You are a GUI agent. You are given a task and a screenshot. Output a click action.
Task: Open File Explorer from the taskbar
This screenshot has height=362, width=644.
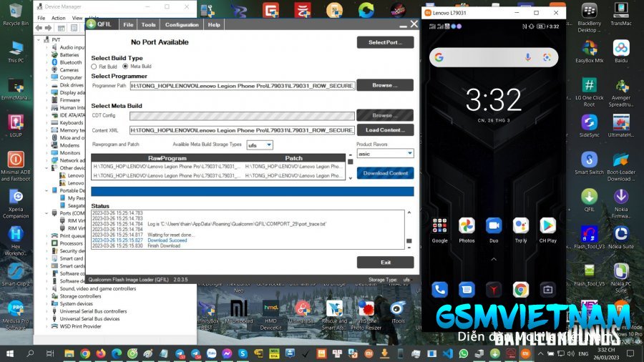point(69,353)
